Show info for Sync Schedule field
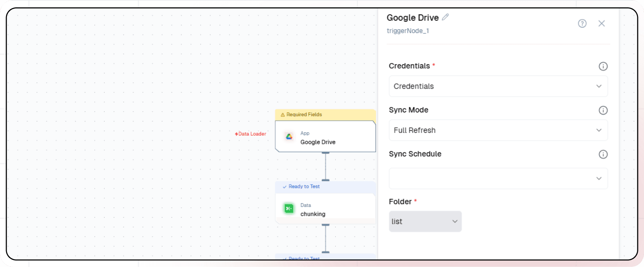Viewport: 644px width, 267px height. pyautogui.click(x=603, y=154)
